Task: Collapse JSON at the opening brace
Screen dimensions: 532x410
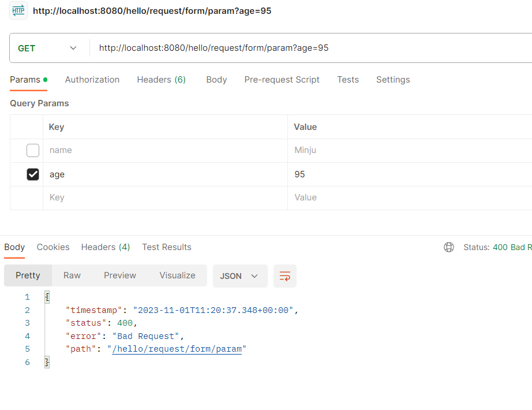Action: point(47,297)
